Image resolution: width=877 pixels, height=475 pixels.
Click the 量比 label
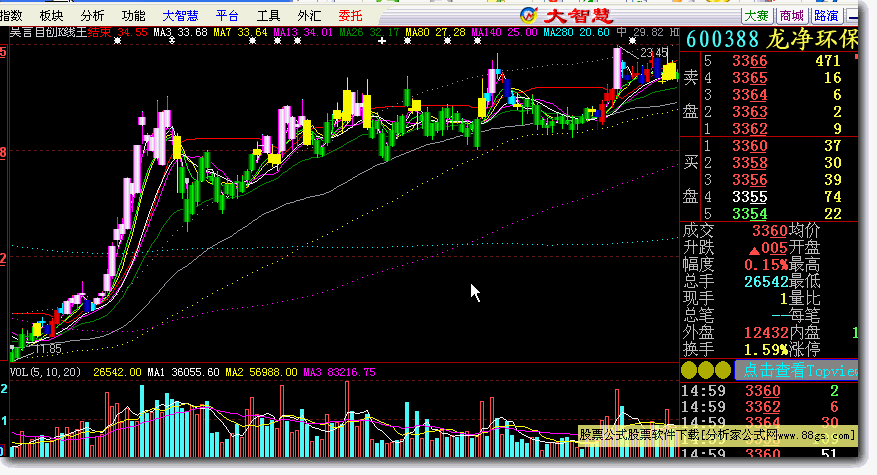(804, 299)
